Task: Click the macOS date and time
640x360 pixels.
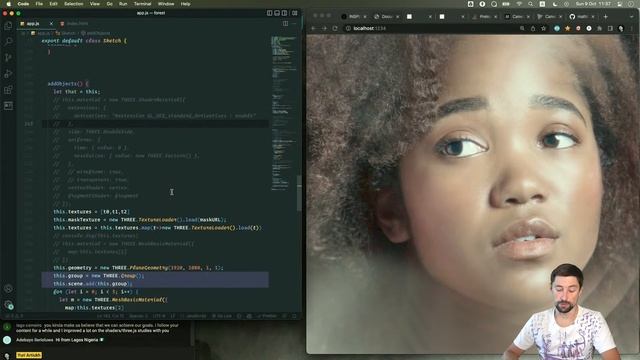Action: pyautogui.click(x=593, y=4)
